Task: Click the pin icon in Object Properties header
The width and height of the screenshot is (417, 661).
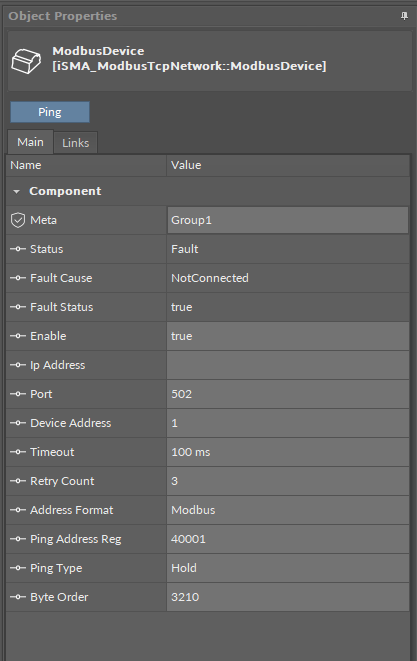Action: [x=404, y=16]
